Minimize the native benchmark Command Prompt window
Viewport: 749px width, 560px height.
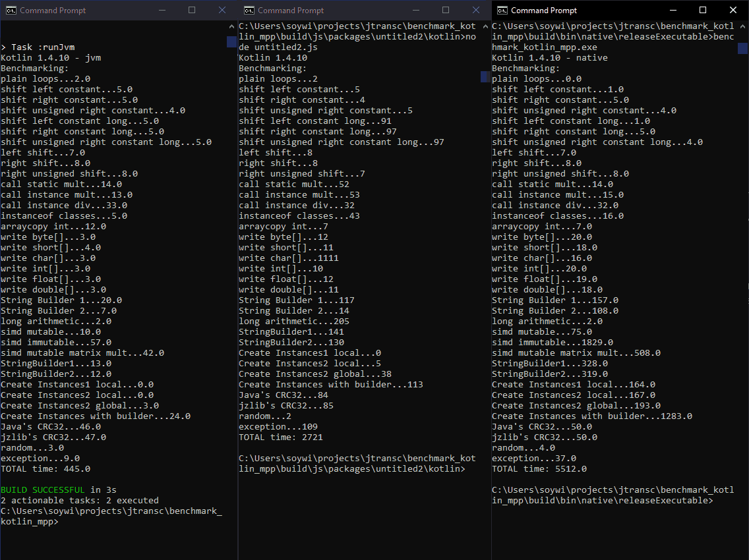(x=673, y=11)
